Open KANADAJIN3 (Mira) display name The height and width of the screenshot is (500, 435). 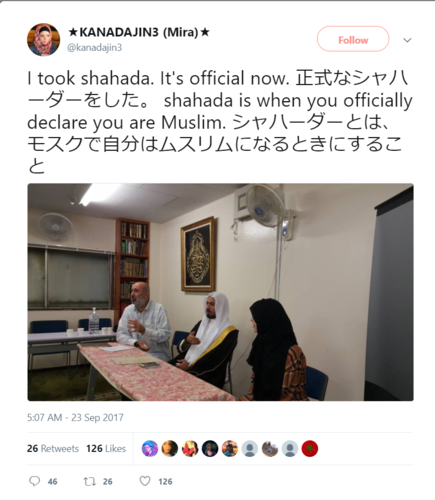pyautogui.click(x=139, y=32)
